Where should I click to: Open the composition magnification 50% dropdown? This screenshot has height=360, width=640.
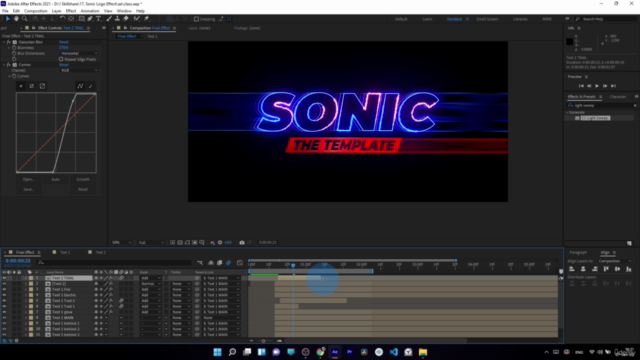(122, 242)
